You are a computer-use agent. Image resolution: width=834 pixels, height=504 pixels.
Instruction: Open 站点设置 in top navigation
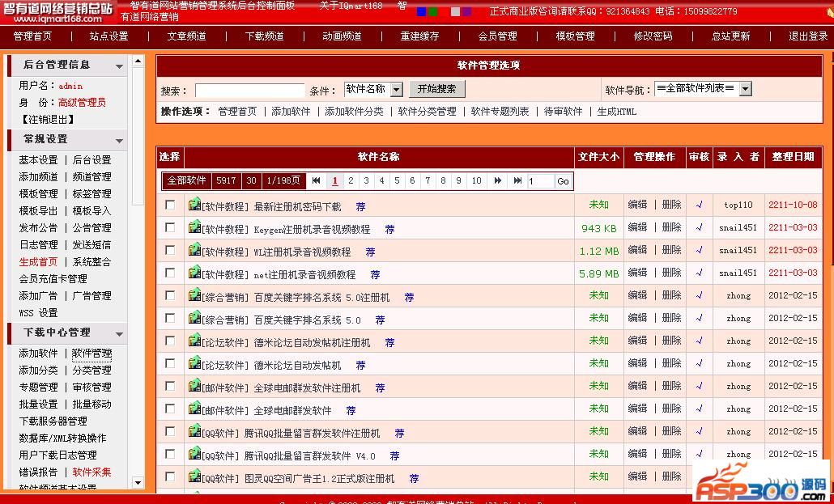click(109, 36)
